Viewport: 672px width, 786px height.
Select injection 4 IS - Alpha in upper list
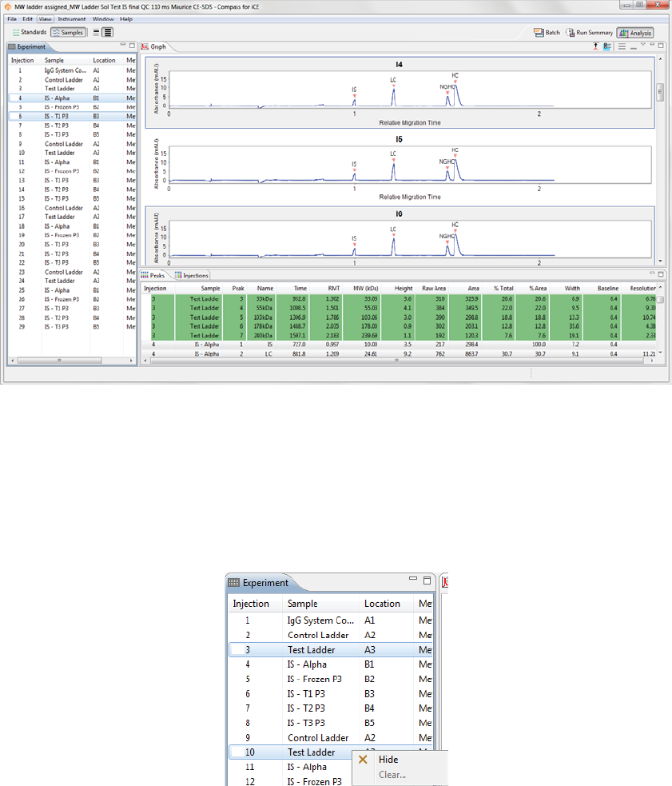click(72, 98)
